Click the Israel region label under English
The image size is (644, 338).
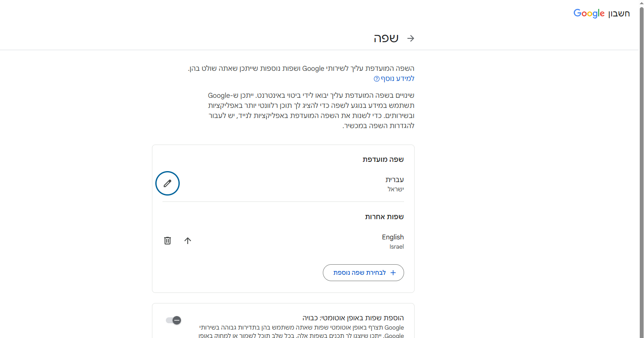coord(397,247)
